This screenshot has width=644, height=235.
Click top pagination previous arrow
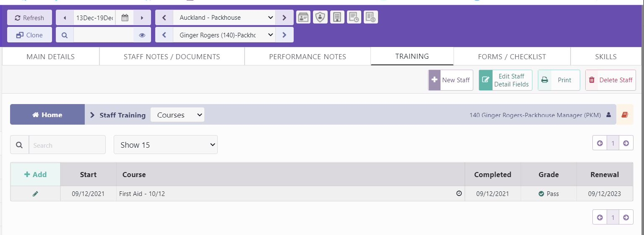point(600,143)
